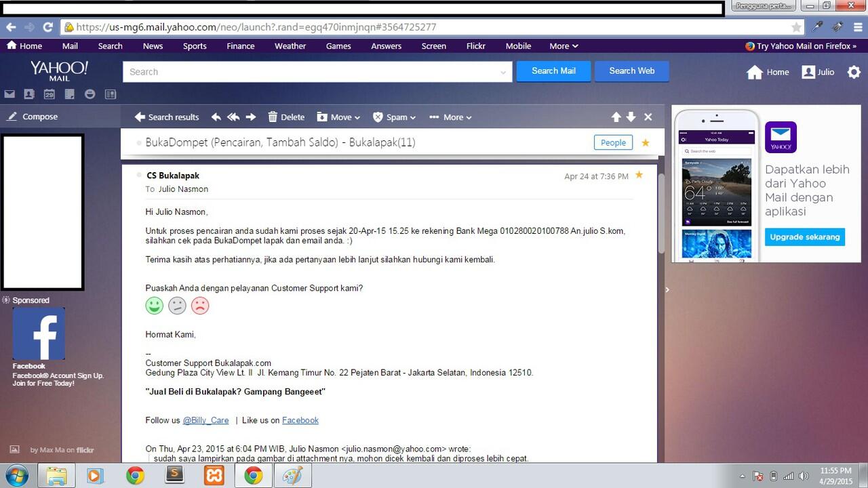Viewport: 868px width, 488px height.
Task: Toggle read status dot beside subject
Action: (x=140, y=143)
